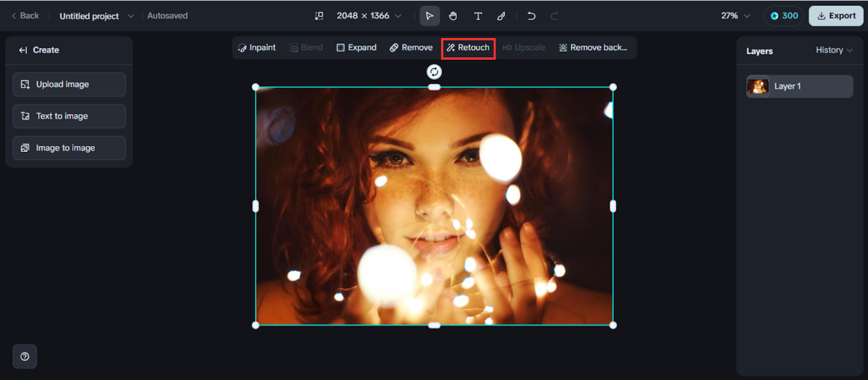Click the Blend tool

tap(306, 47)
